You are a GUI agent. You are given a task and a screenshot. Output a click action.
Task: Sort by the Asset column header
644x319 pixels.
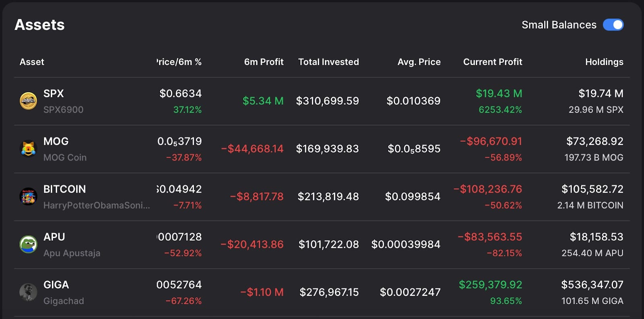[32, 62]
